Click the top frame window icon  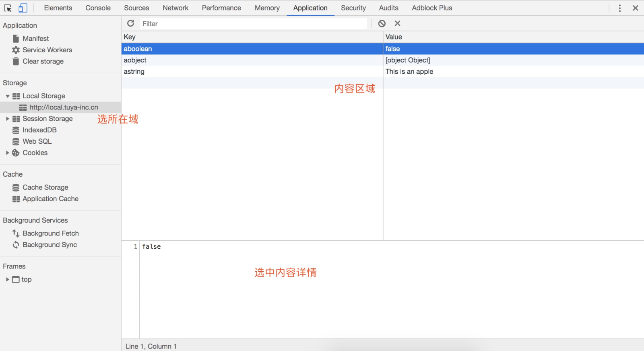[16, 279]
